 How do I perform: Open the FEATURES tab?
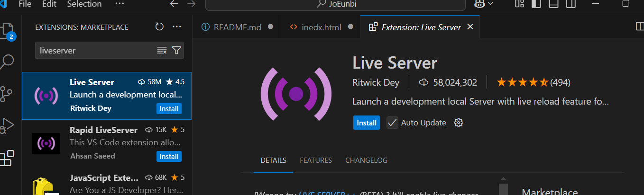pos(316,160)
